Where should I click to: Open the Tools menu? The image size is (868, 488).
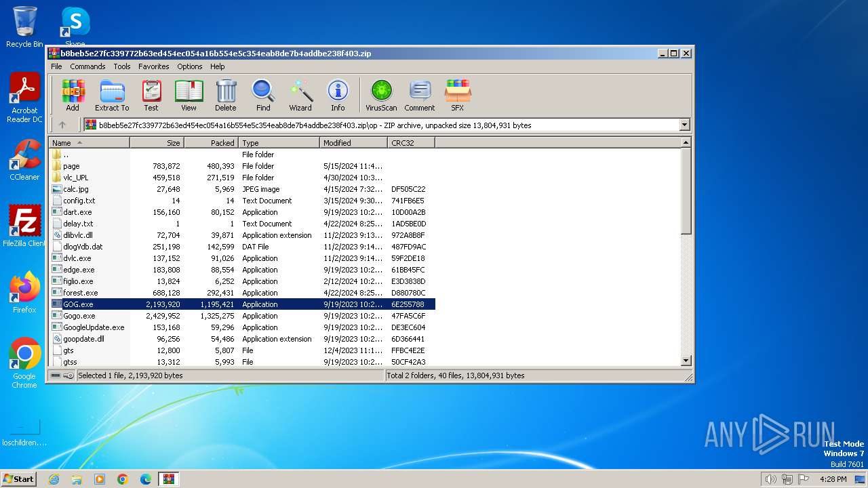pos(122,66)
